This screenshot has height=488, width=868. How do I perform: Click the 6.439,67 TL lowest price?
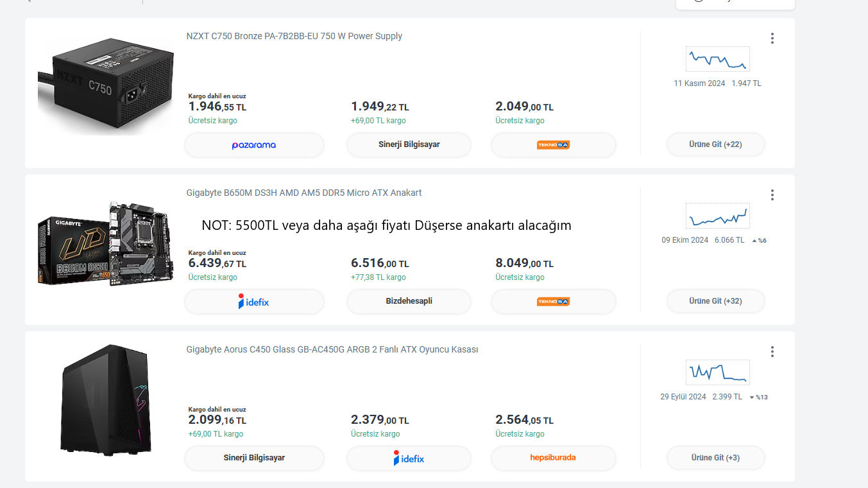coord(217,264)
